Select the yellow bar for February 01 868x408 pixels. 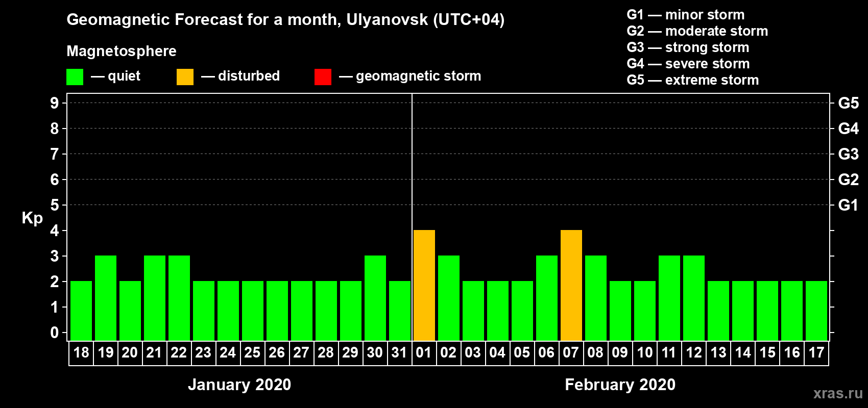click(x=424, y=285)
